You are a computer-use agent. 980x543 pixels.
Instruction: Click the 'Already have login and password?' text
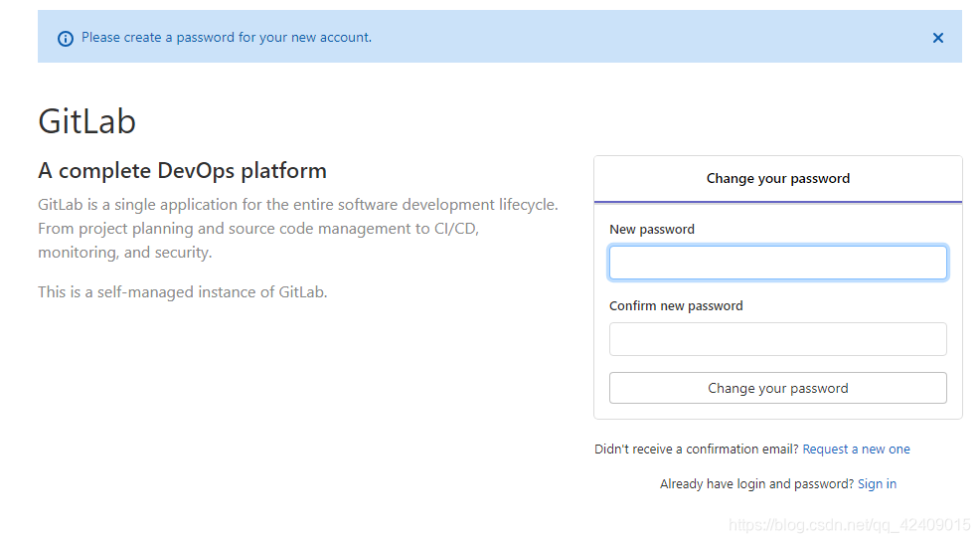click(x=756, y=483)
